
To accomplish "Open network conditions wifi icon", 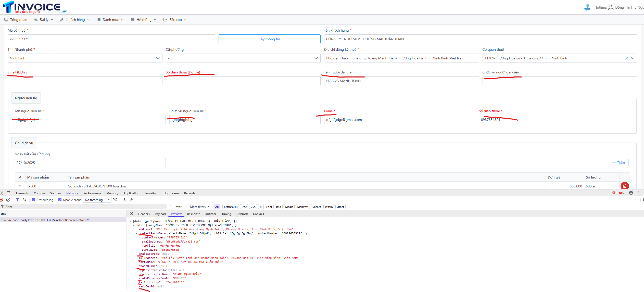I will [x=115, y=200].
